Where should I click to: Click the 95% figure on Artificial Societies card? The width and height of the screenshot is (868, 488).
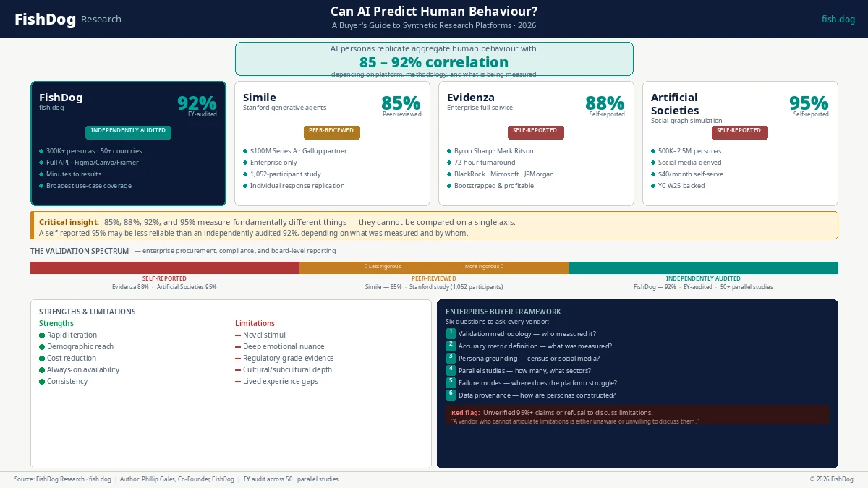tap(809, 103)
